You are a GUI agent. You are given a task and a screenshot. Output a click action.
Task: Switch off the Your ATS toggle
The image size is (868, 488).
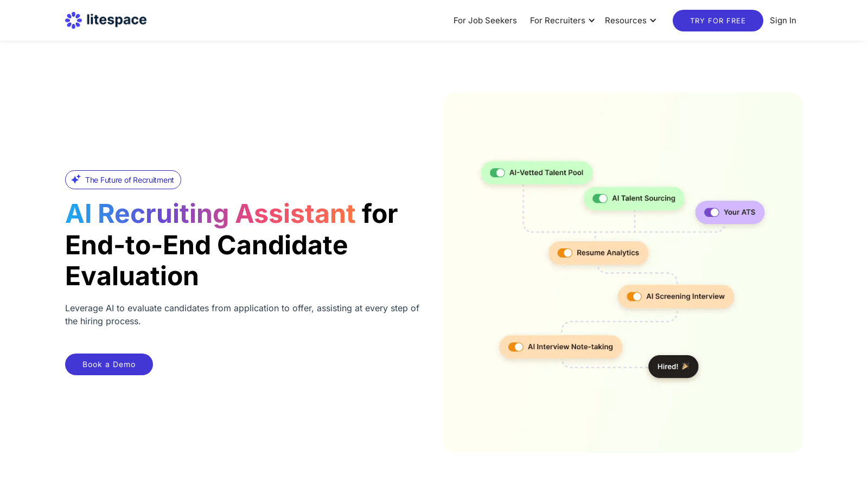712,213
